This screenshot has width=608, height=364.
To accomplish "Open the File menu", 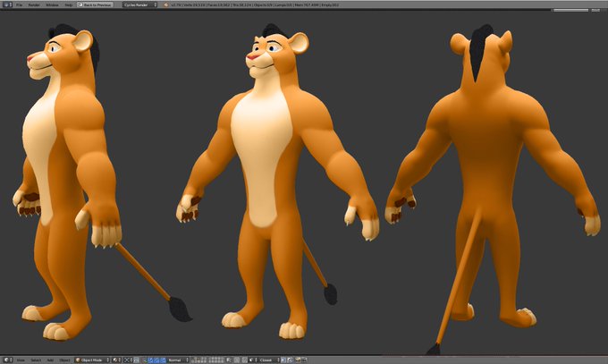I will point(19,4).
